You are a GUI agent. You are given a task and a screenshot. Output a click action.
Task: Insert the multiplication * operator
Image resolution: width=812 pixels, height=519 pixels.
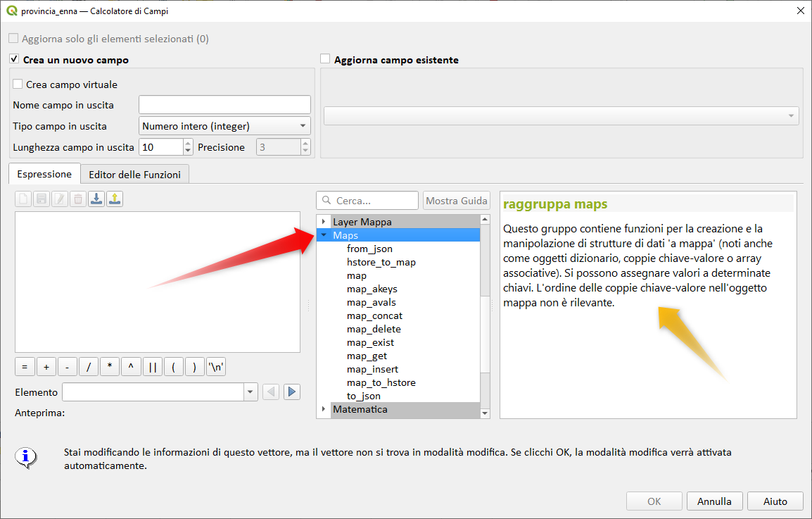[110, 367]
